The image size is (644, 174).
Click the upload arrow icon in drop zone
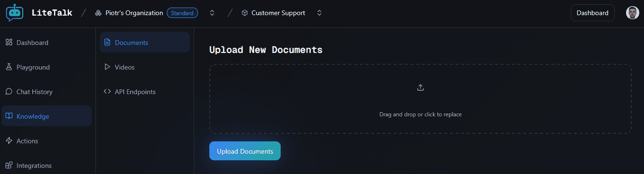click(421, 87)
